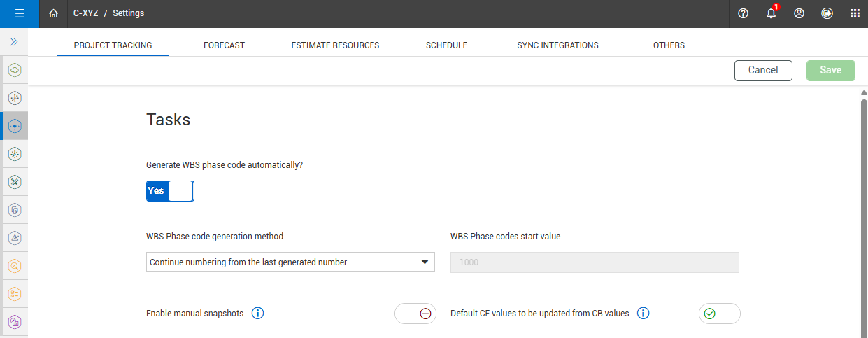Switch to the Forecast tab

(x=224, y=45)
